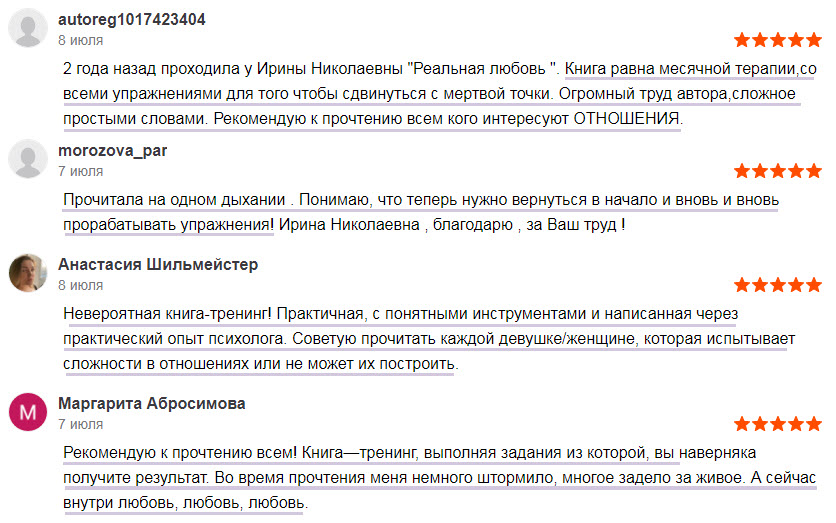The width and height of the screenshot is (836, 523).
Task: Click the "8 июля" date under Анастасия Шильмейстер
Action: pos(80,285)
